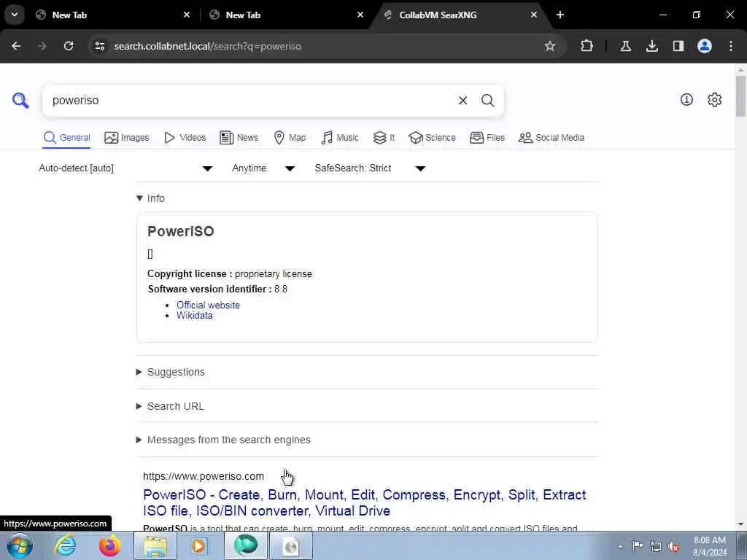Show hidden tray icons arrow
The image size is (747, 560).
tap(620, 546)
